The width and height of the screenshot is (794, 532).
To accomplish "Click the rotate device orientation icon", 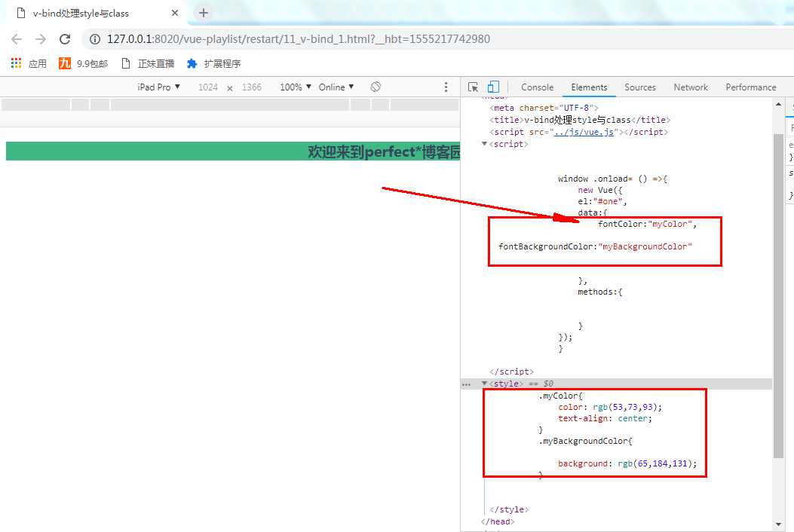I will (x=376, y=87).
